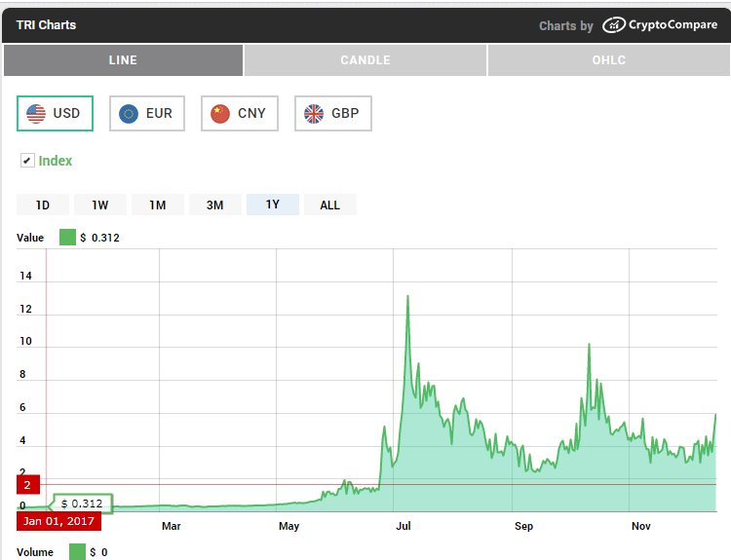Click the 12 y-axis label
This screenshot has width=731, height=560.
[25, 309]
